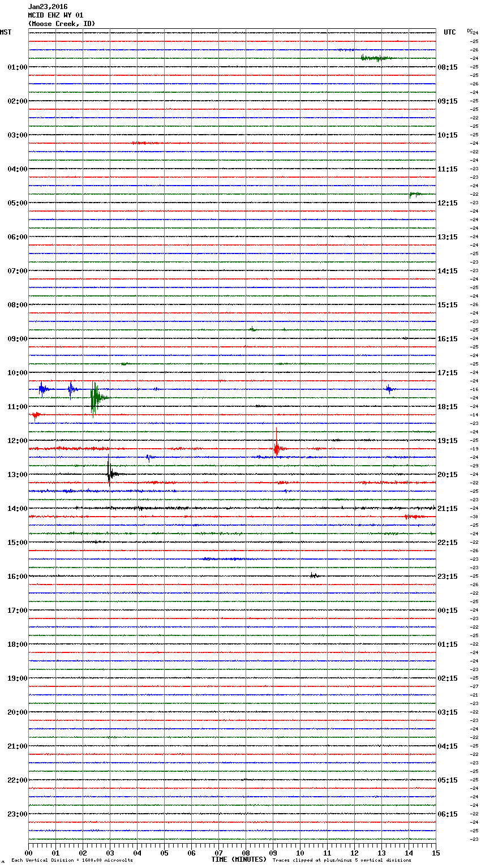Screen dimensions: 481x868
Task: Click the "12" minute axis tick label
Action: pos(354,853)
